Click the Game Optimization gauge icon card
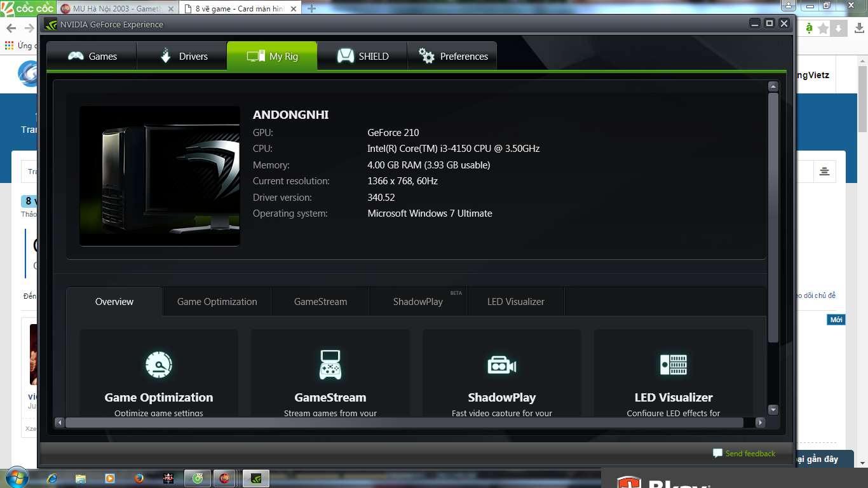This screenshot has width=868, height=488. (159, 364)
